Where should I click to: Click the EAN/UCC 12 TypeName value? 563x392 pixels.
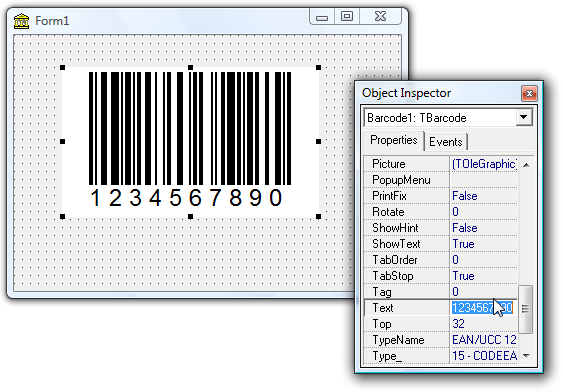[x=484, y=340]
